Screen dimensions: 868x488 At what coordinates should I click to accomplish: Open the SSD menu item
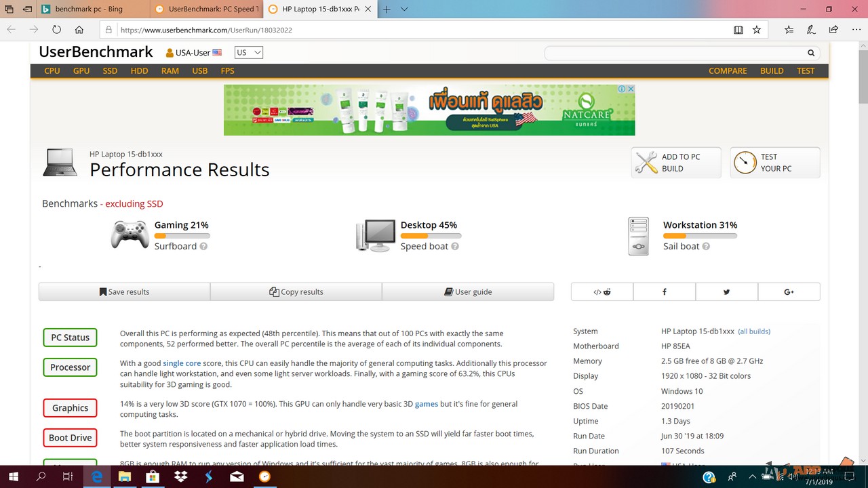point(110,71)
